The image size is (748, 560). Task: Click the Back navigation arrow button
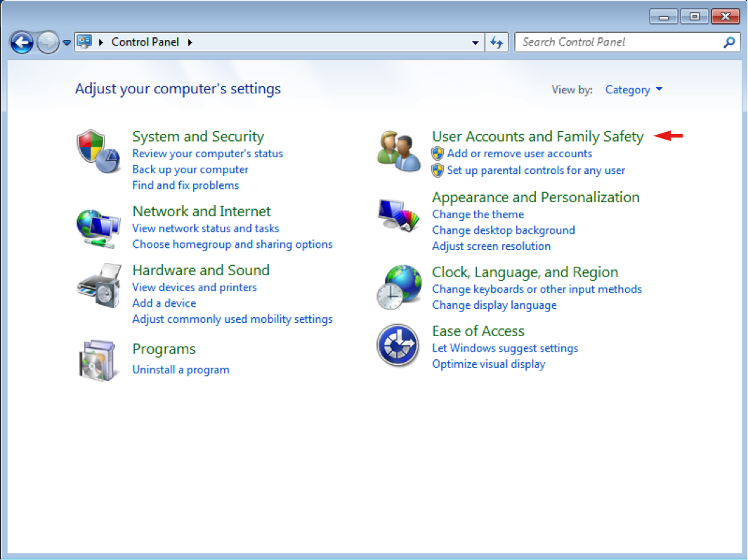[x=22, y=43]
